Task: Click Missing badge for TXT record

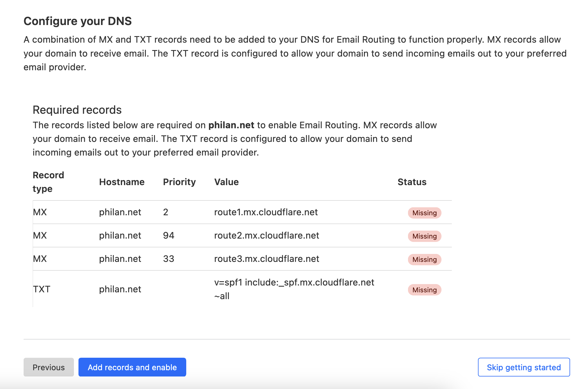Action: 424,290
